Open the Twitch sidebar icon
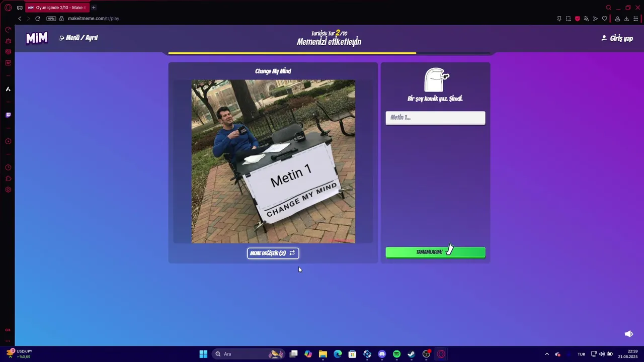Screen dimensions: 644x362 8,115
